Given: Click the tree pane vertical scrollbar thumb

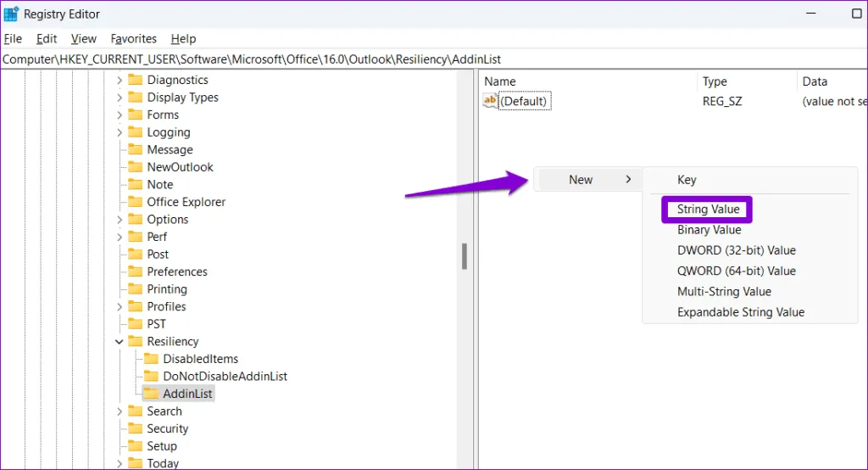Looking at the screenshot, I should (x=465, y=256).
